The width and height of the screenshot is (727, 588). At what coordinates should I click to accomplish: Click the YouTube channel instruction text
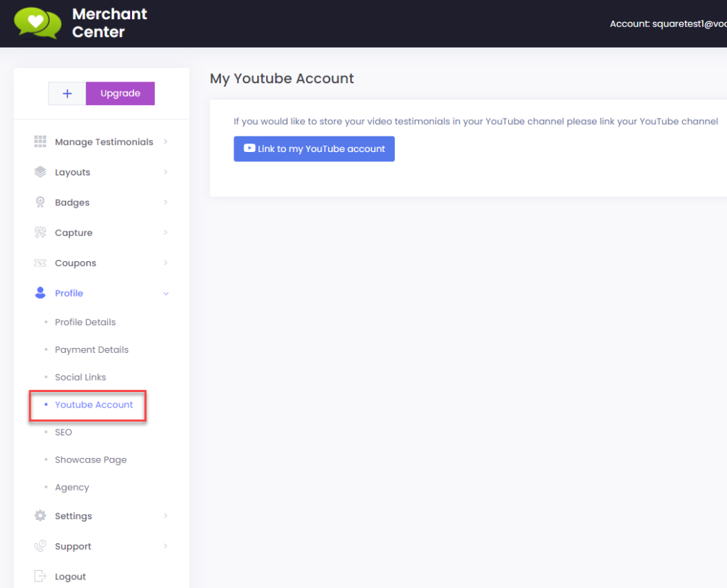coord(476,121)
